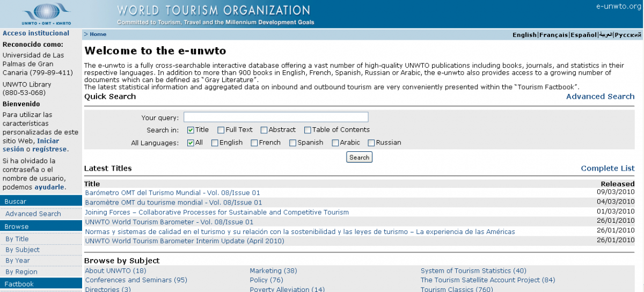Browse By Year in sidebar

(18, 261)
